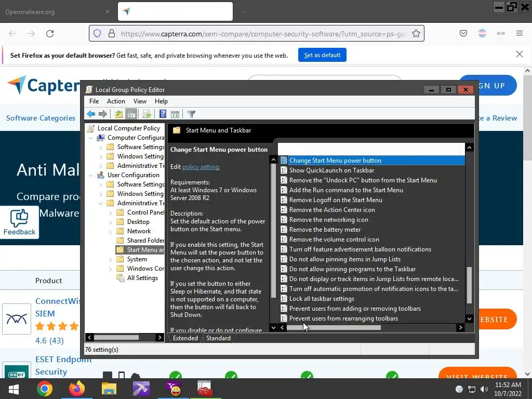
Task: Open File Explorer from the taskbar
Action: pos(109,389)
